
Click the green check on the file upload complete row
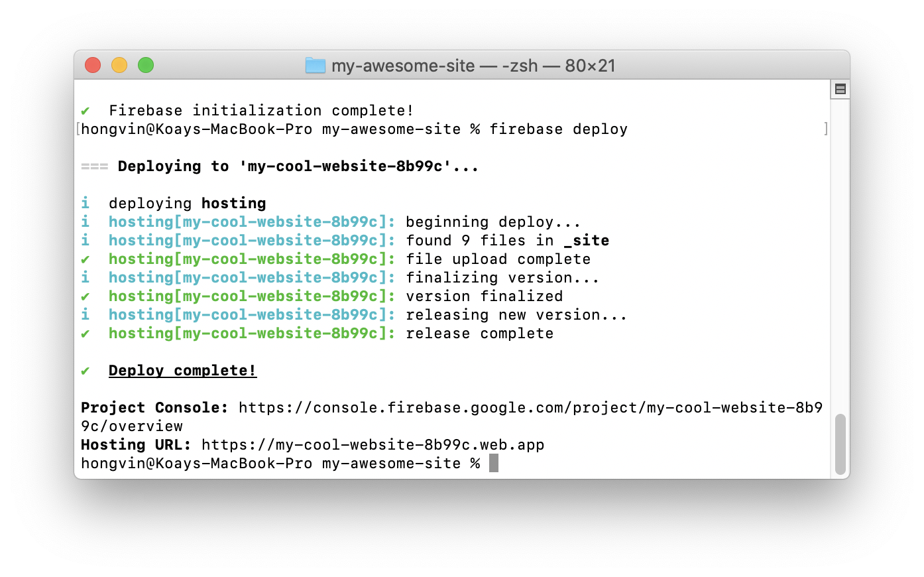pos(85,259)
